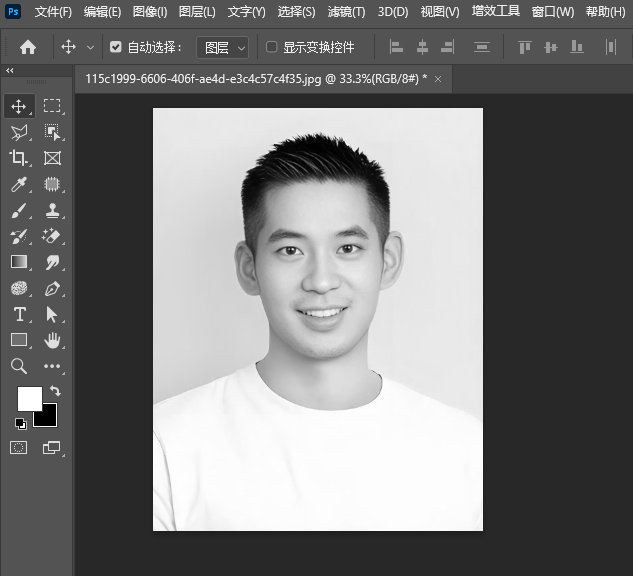Open the Move tool preset picker arrow
This screenshot has width=633, height=576.
(90, 48)
